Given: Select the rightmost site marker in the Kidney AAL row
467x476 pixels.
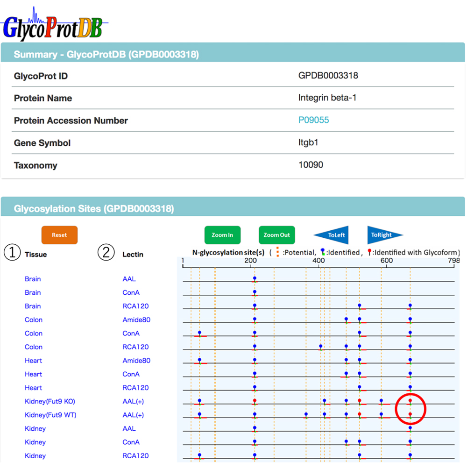Looking at the screenshot, I should (x=410, y=428).
